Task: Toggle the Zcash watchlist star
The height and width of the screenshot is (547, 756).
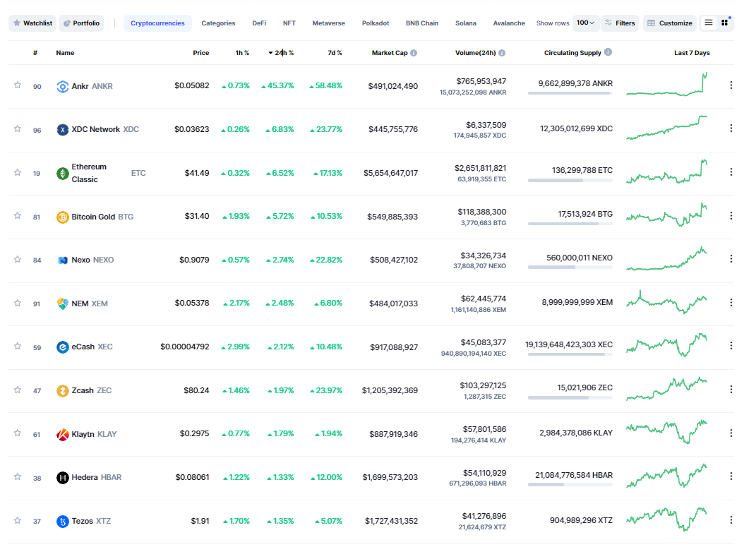Action: coord(18,390)
